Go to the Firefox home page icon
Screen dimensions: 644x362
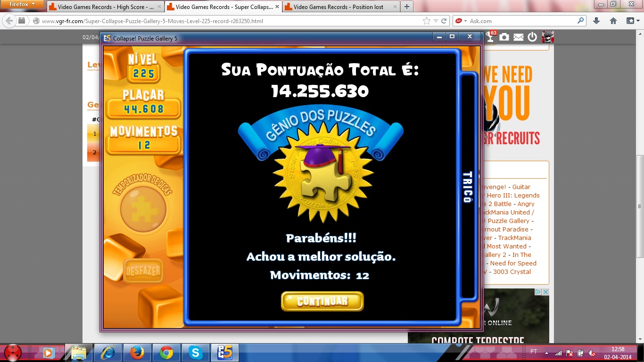tap(613, 21)
